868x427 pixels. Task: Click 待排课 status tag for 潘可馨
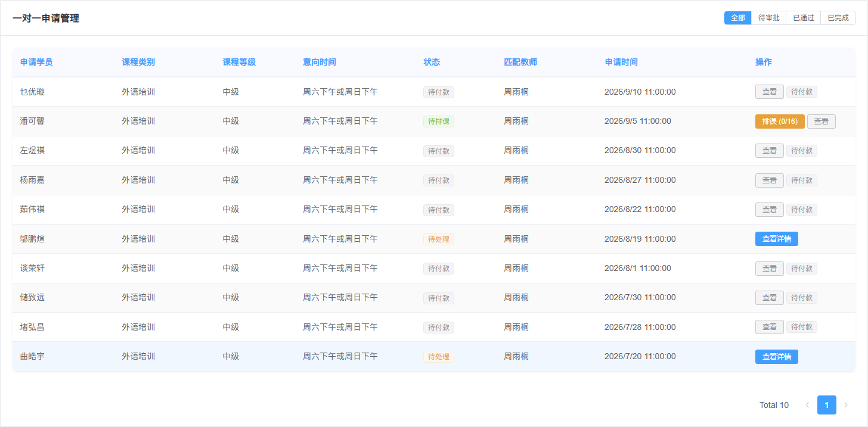point(439,121)
